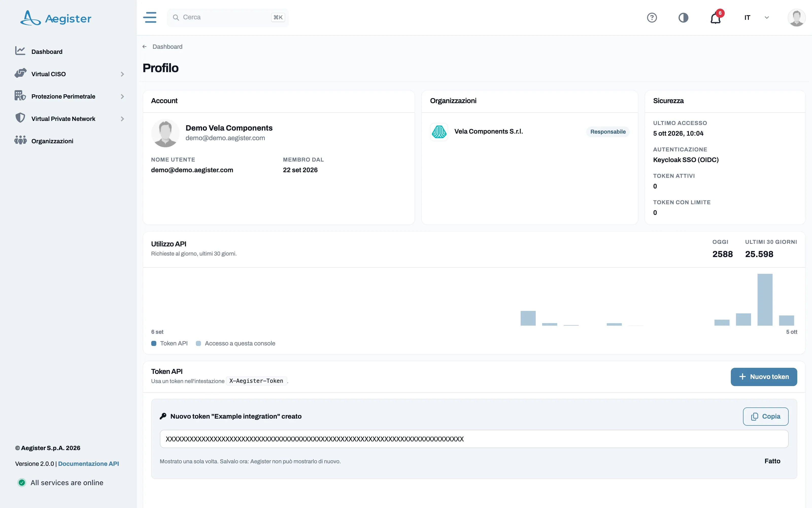Open Dashboard from the sidebar menu
Viewport: 812px width, 508px height.
point(47,52)
